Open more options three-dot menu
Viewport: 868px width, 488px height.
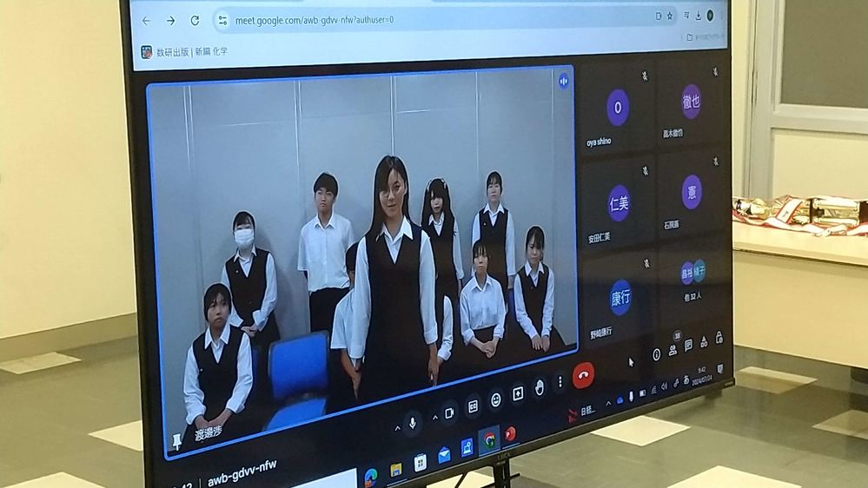(560, 382)
